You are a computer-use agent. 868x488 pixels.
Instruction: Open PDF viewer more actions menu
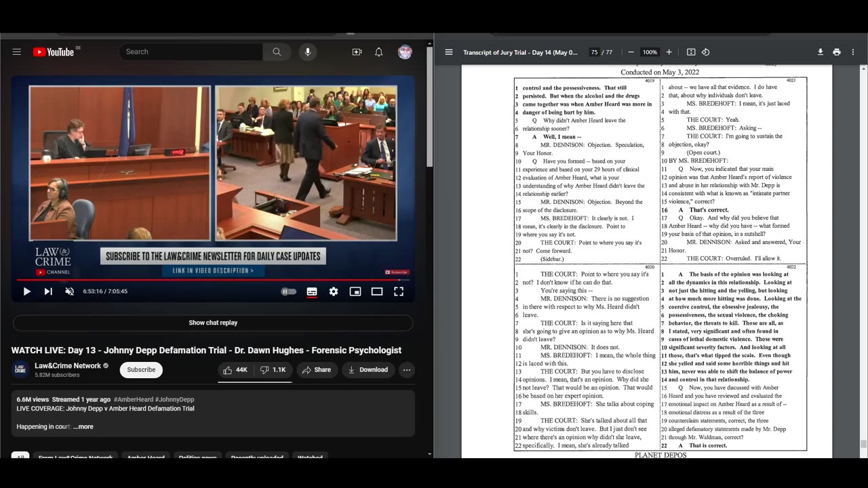click(x=853, y=52)
